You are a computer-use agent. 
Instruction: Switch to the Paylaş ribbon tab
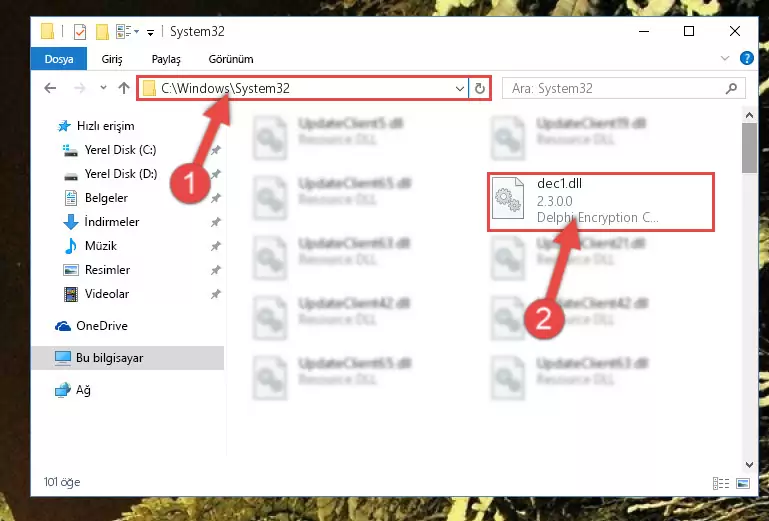(x=166, y=59)
